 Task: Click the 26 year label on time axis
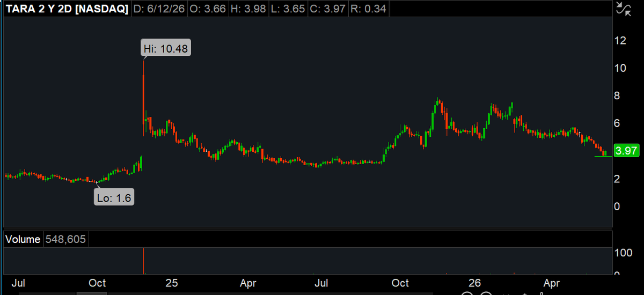coord(474,283)
